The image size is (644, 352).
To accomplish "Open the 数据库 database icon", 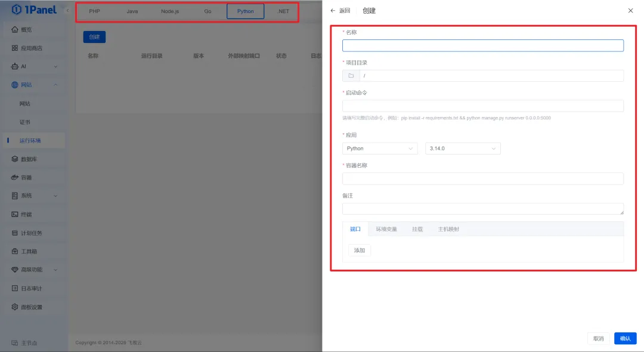I will tap(15, 159).
